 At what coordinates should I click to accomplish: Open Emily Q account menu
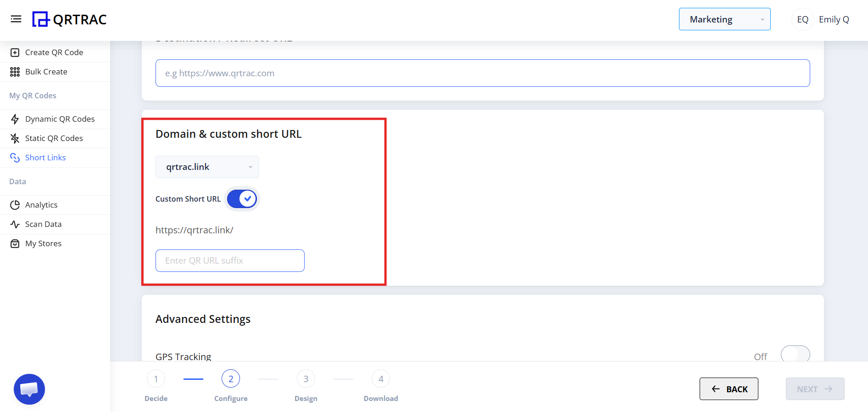(x=834, y=19)
